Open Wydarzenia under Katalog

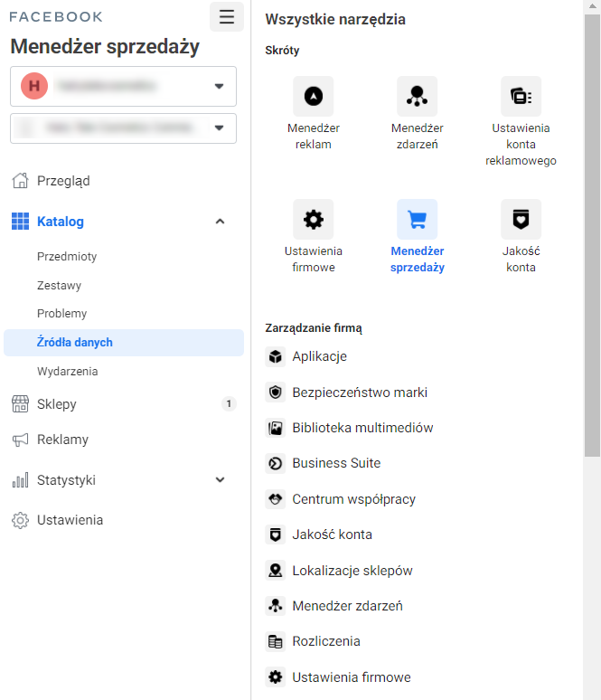pyautogui.click(x=68, y=372)
